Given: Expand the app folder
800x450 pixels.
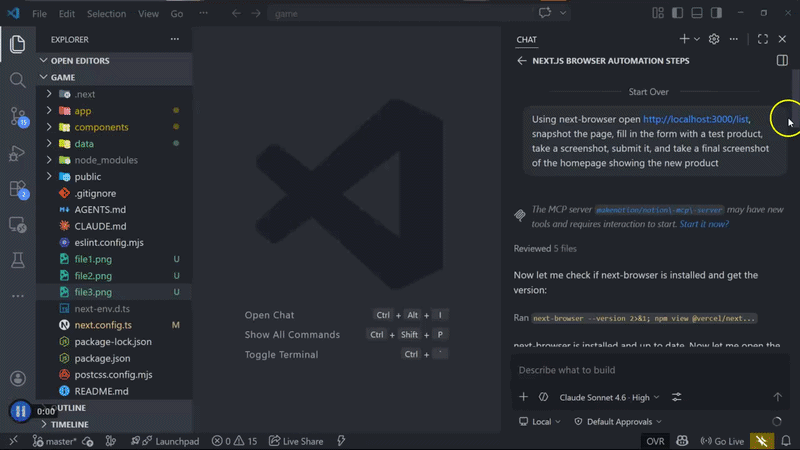Looking at the screenshot, I should 114,111.
